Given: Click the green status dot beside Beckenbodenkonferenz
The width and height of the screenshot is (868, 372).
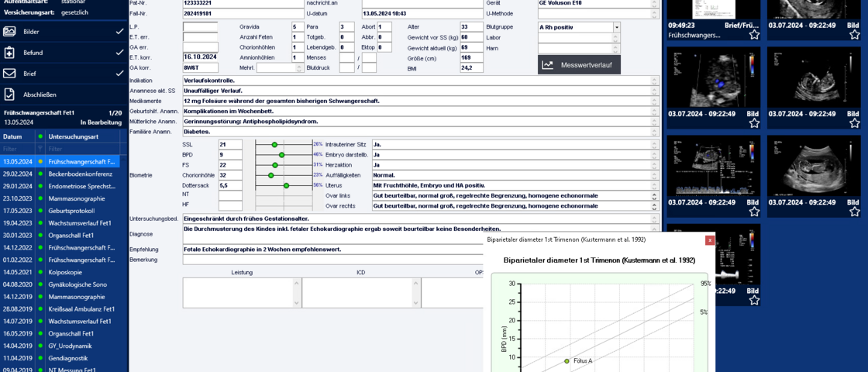Looking at the screenshot, I should click(40, 174).
